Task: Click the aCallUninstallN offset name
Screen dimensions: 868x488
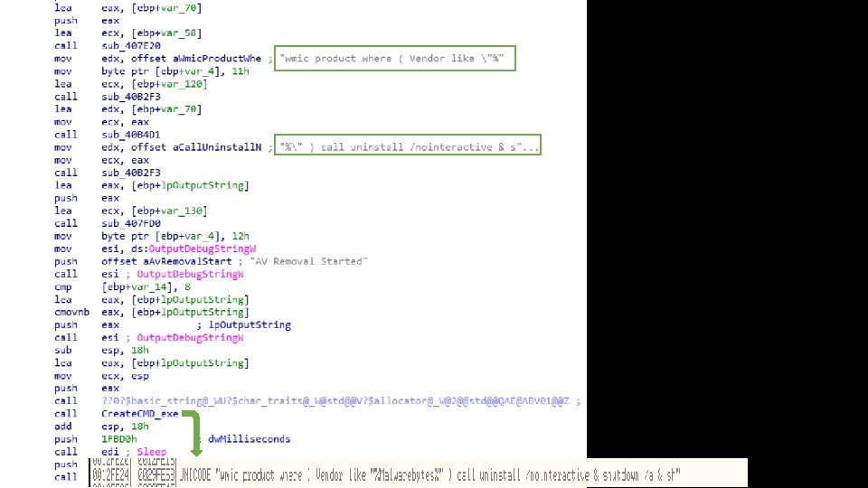Action: 216,147
